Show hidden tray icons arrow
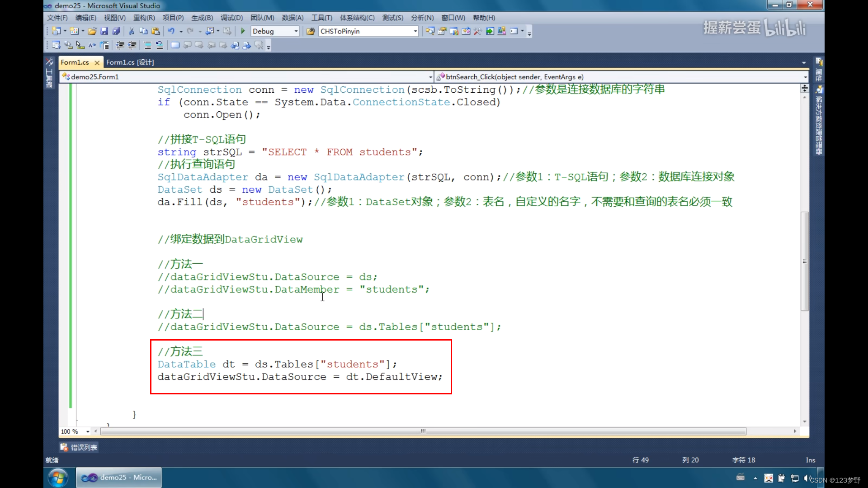 pos(755,478)
